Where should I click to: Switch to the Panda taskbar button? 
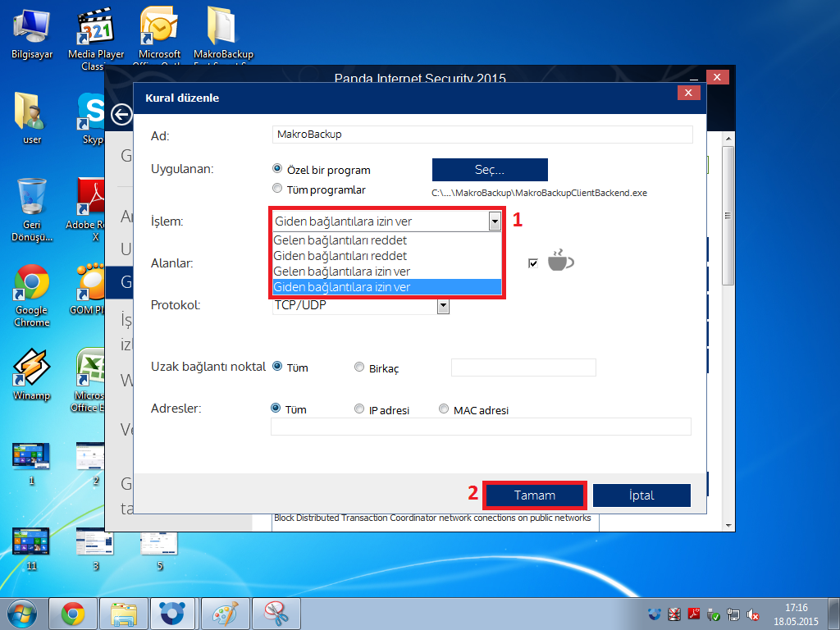[x=172, y=614]
